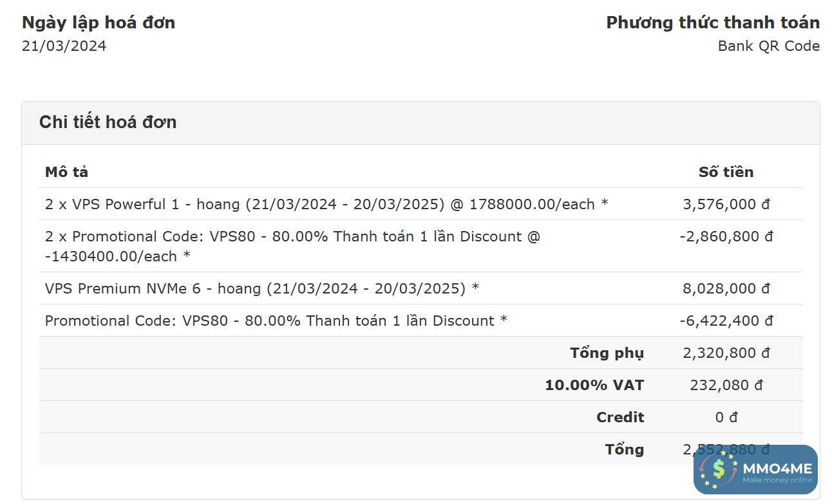The width and height of the screenshot is (832, 504).
Task: Select the 'Phương thức thanh toán' heading
Action: click(713, 23)
